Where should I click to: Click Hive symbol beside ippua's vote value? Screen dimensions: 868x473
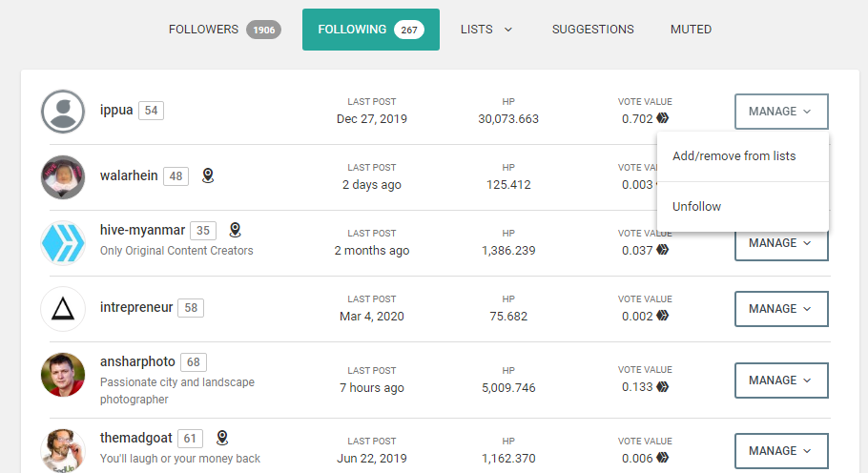663,118
